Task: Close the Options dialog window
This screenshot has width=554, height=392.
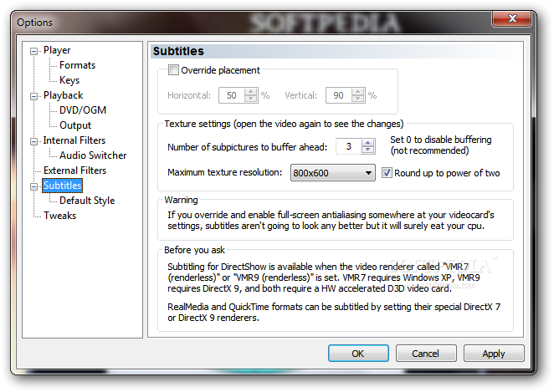Action: [x=511, y=18]
